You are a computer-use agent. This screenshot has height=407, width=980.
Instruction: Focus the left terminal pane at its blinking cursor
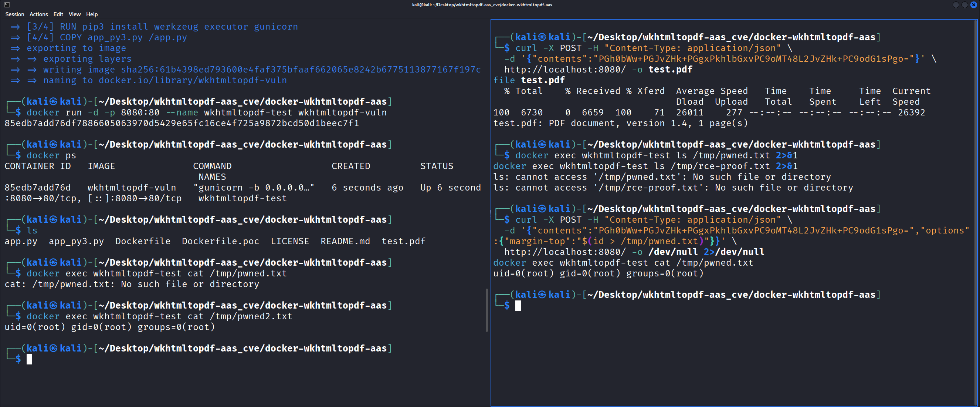point(29,359)
